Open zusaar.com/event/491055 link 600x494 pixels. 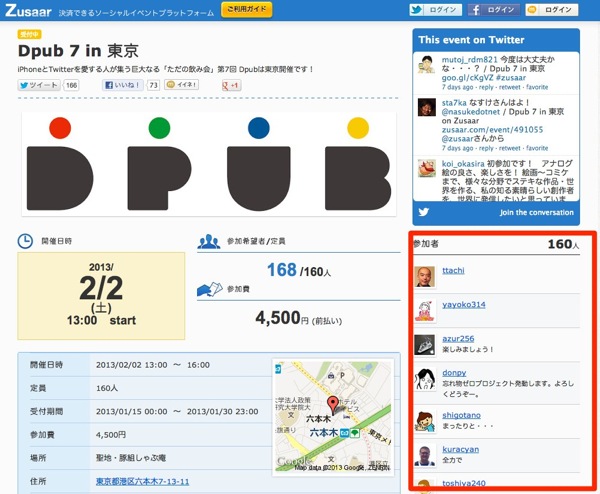pyautogui.click(x=492, y=129)
